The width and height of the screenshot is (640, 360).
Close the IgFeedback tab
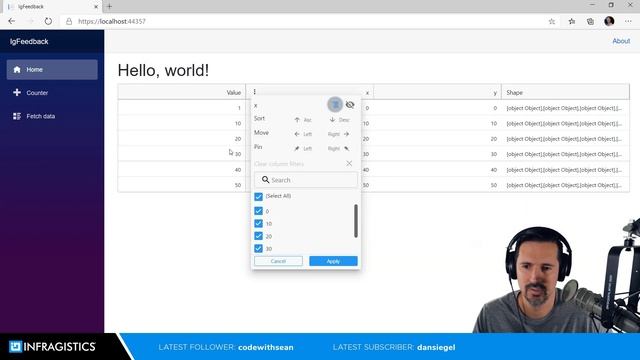pyautogui.click(x=96, y=7)
